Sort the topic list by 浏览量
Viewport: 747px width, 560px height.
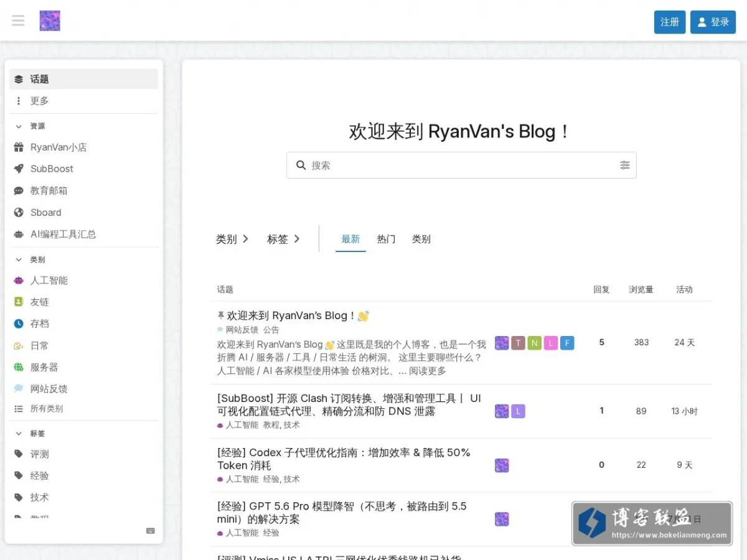tap(641, 289)
